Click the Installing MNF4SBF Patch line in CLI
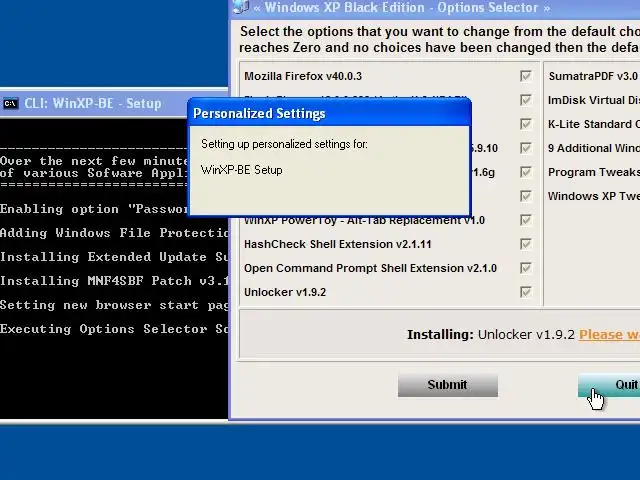The height and width of the screenshot is (480, 640). coord(114,281)
